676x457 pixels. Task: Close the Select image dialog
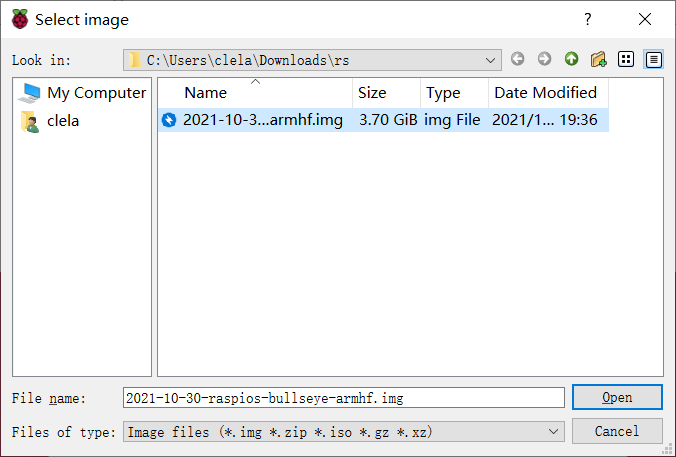click(x=645, y=19)
